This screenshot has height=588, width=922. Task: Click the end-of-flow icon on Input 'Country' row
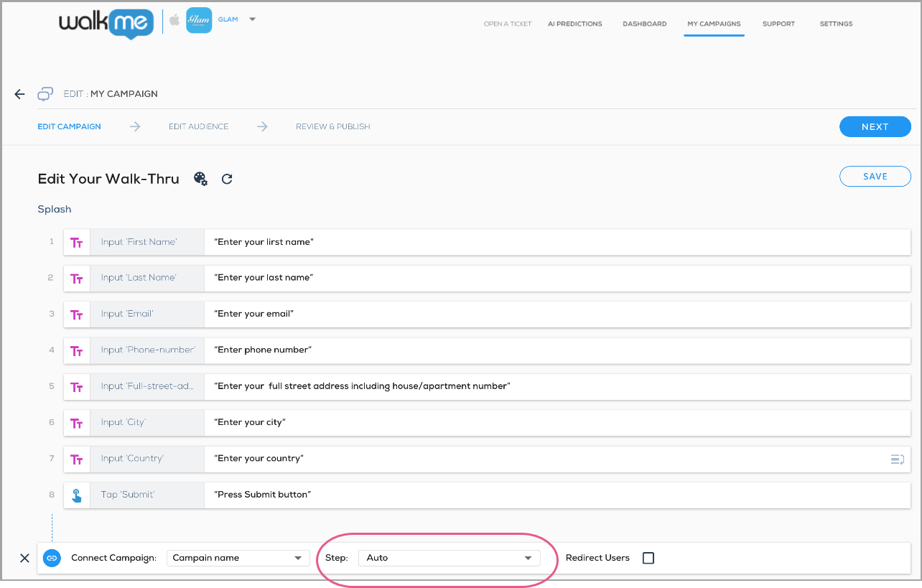click(x=897, y=458)
